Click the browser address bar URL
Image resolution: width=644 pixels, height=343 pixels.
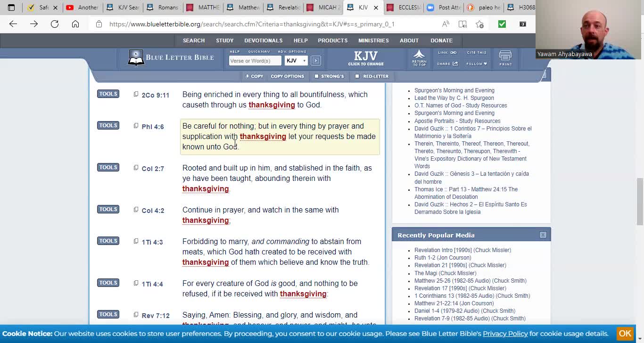[252, 24]
